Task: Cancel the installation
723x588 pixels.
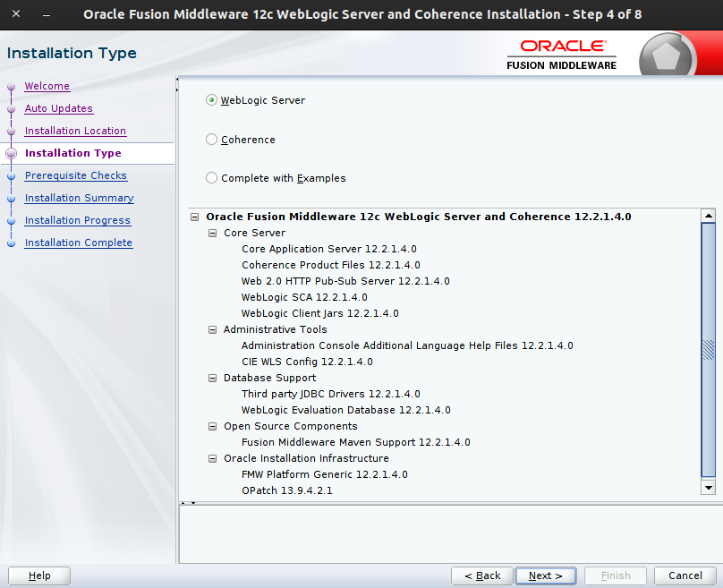Action: pyautogui.click(x=685, y=575)
